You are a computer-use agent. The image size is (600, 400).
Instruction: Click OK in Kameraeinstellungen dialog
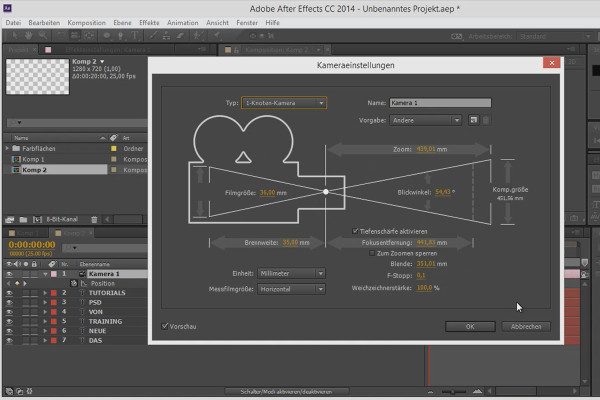[470, 327]
